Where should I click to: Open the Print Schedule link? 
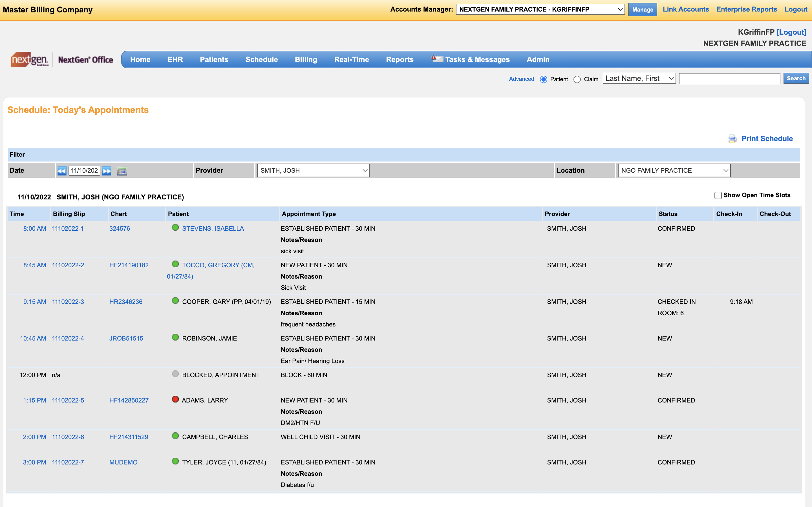[x=767, y=139]
